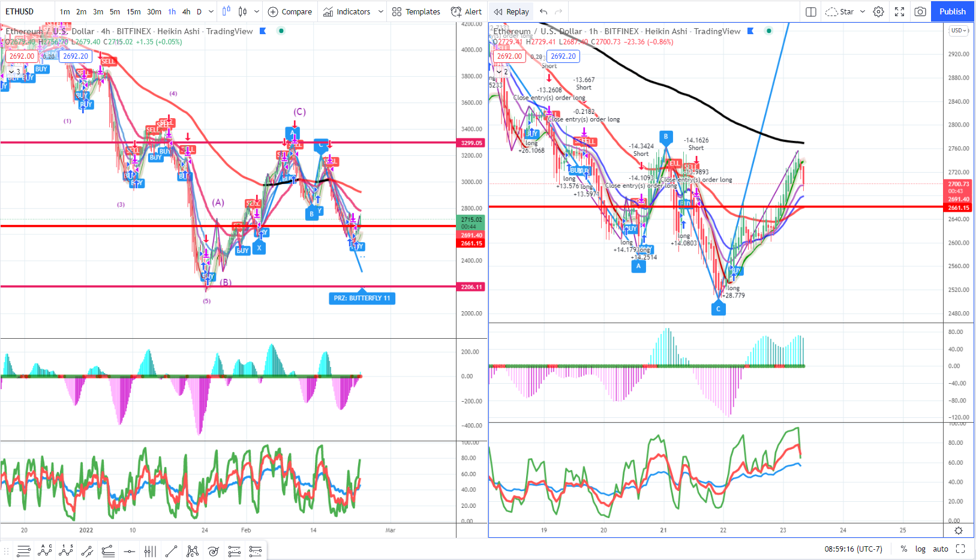Switch to the 30m interval

tap(154, 11)
